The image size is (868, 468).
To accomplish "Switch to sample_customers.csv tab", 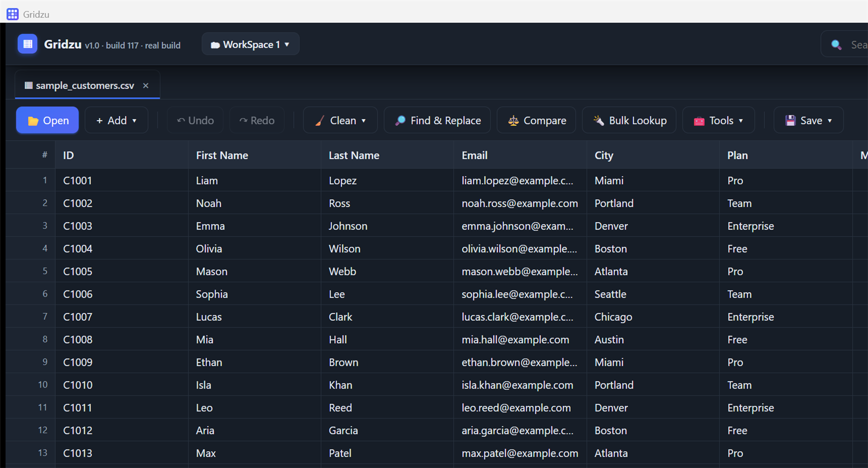I will point(80,85).
